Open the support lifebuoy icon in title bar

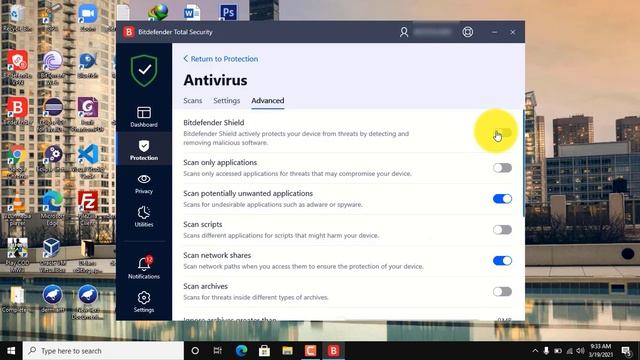point(468,32)
